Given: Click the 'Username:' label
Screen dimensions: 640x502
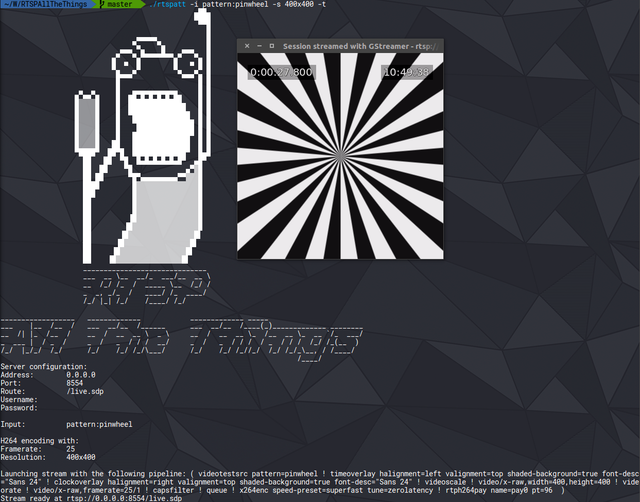Looking at the screenshot, I should pyautogui.click(x=19, y=400).
